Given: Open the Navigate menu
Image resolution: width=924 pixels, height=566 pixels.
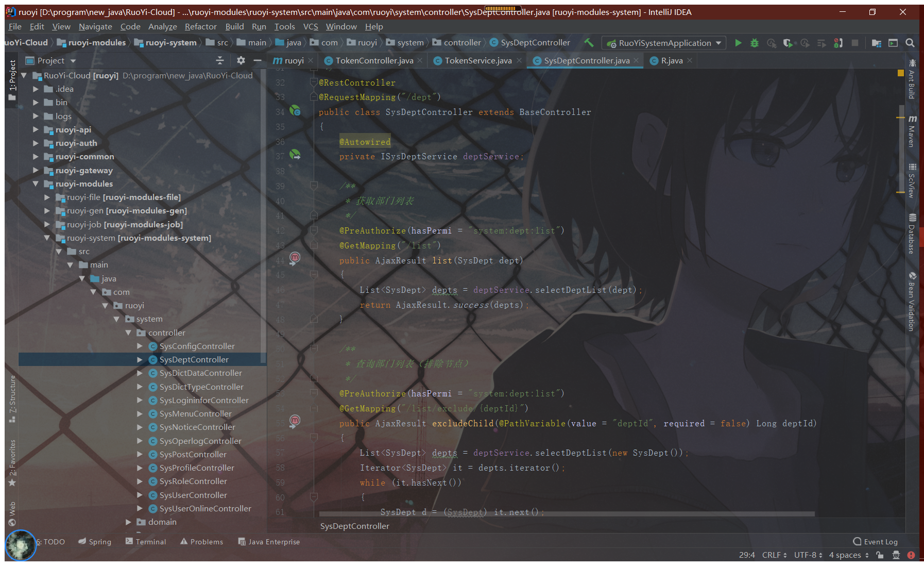Looking at the screenshot, I should (x=95, y=26).
